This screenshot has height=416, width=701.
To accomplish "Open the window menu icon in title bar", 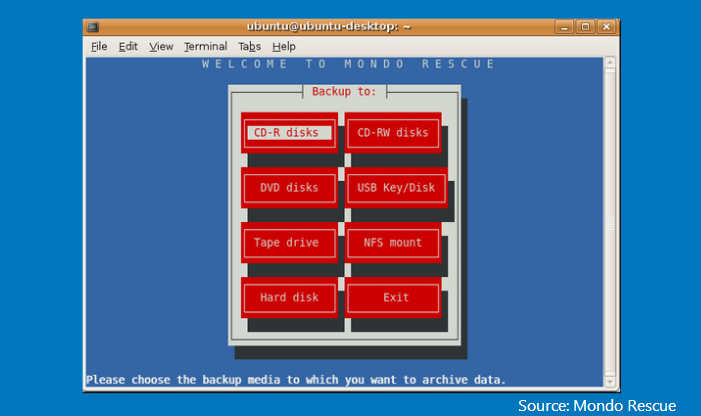I will tap(92, 27).
